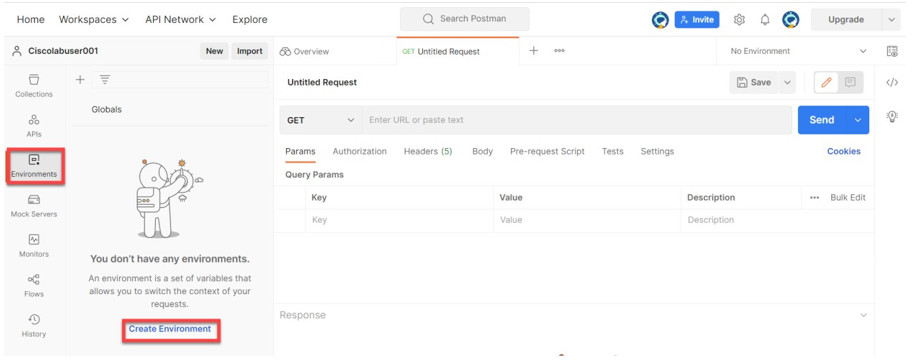This screenshot has width=912, height=360.
Task: Click the plus icon to add environment
Action: click(x=80, y=80)
